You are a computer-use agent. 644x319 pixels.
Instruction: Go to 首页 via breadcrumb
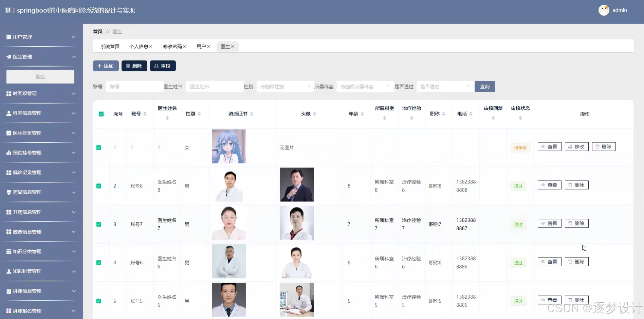(98, 32)
